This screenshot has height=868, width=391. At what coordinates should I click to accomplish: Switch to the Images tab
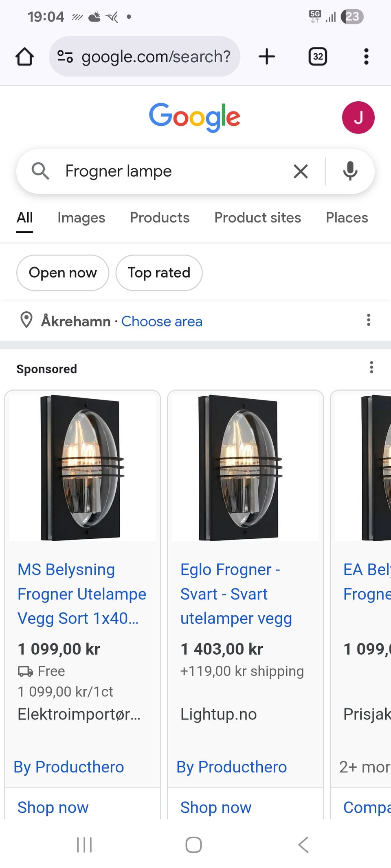pos(81,218)
